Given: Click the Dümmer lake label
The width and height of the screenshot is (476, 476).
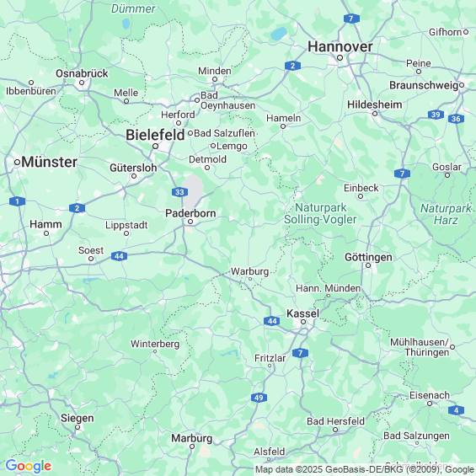Looking at the screenshot, I should click(133, 8).
